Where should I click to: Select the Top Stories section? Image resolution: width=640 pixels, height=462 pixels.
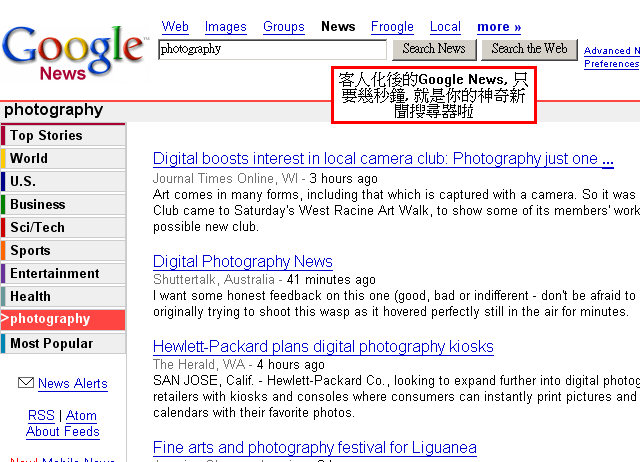[x=63, y=135]
